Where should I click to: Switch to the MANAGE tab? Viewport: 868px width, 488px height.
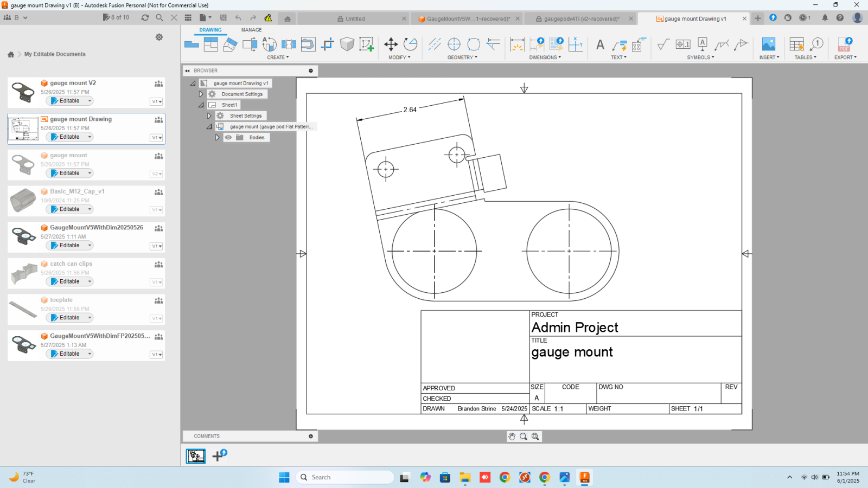click(251, 30)
